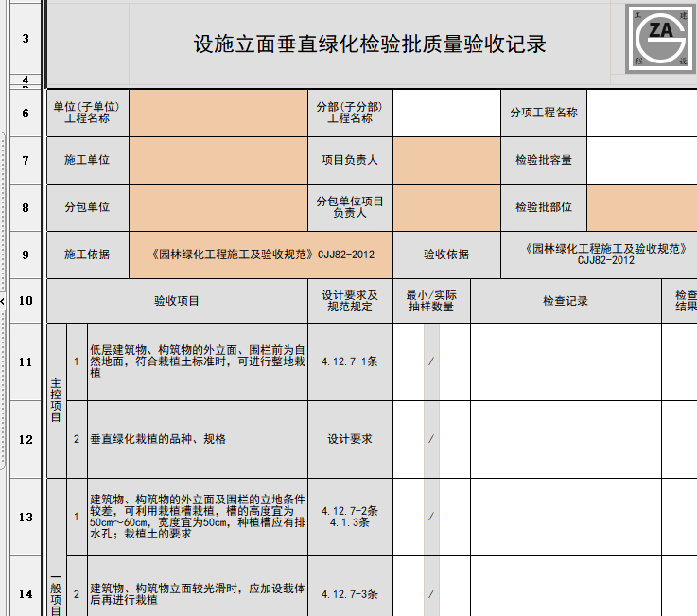Select row header 9
This screenshot has height=616, width=697.
(26, 255)
